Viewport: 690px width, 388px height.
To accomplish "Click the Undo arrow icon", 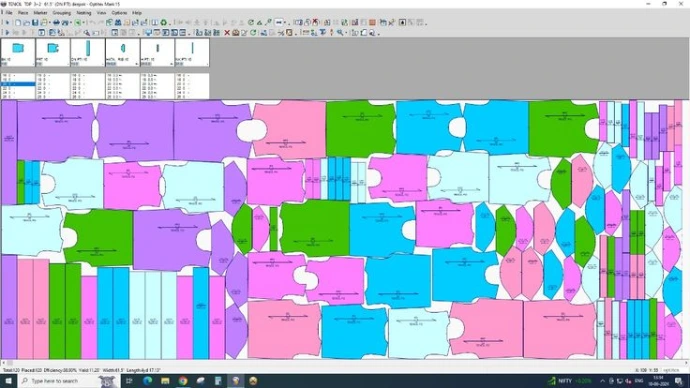I will (x=92, y=22).
